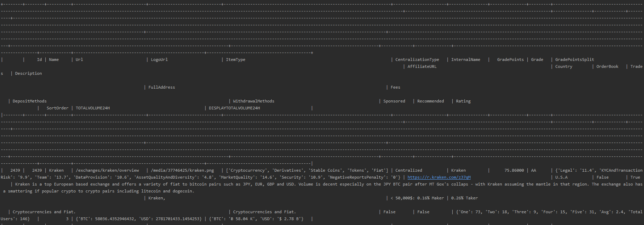This screenshot has width=644, height=225.
Task: Click the SortOrder column header
Action: point(57,108)
